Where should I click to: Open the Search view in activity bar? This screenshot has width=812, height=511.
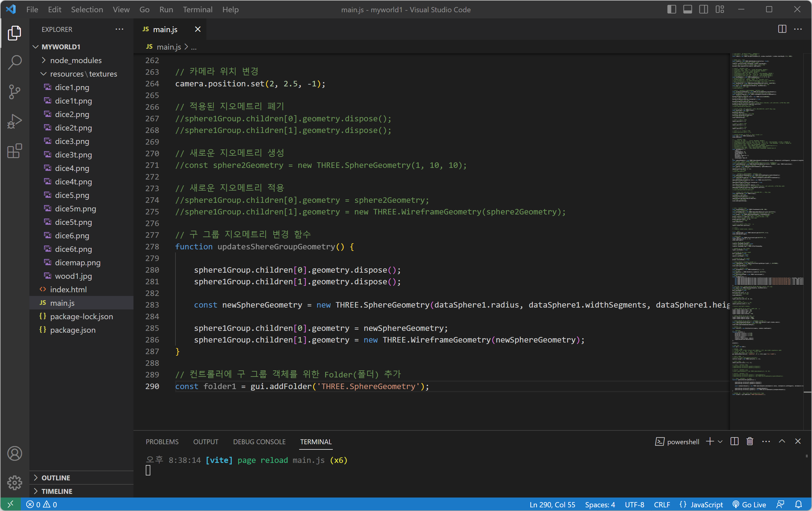14,62
